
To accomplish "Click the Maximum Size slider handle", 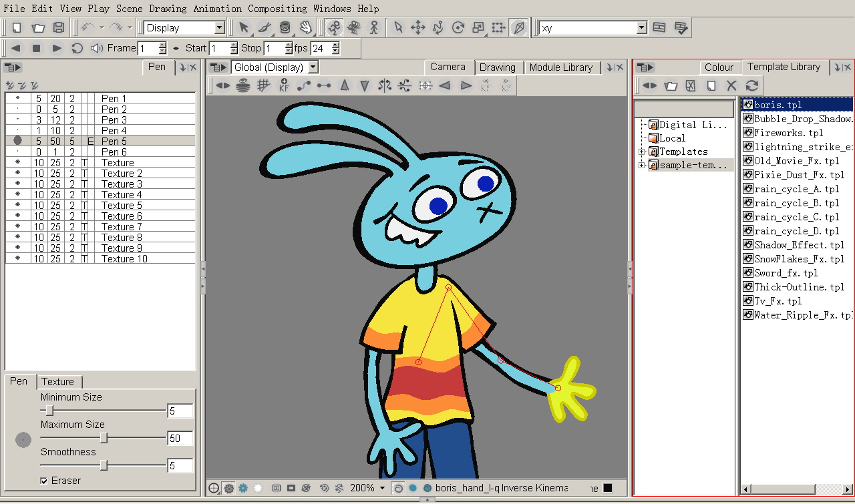I will (x=104, y=438).
